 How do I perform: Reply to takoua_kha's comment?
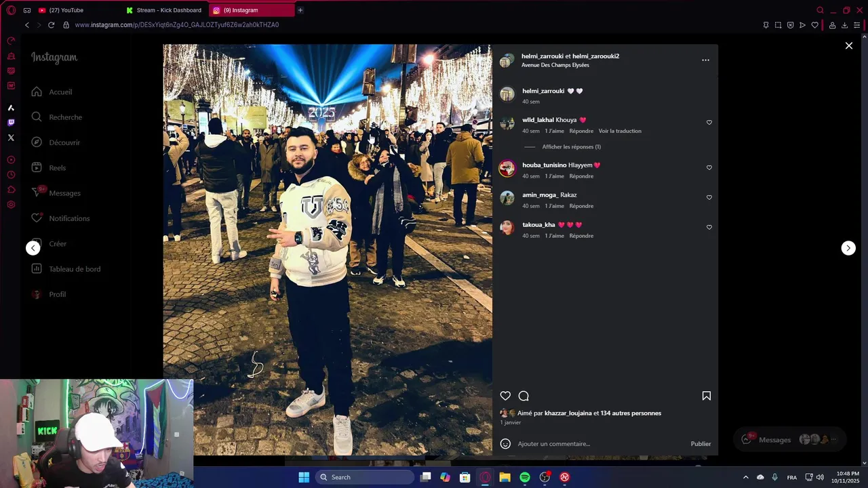(581, 236)
